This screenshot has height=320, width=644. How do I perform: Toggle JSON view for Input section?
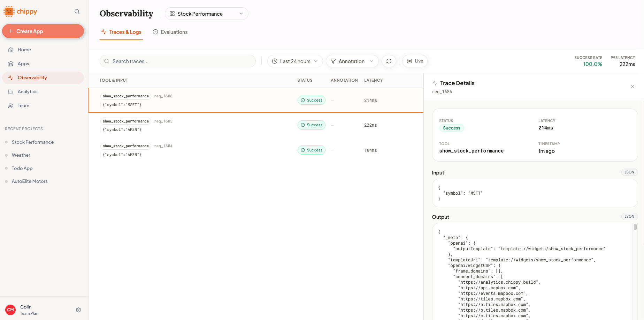click(629, 172)
